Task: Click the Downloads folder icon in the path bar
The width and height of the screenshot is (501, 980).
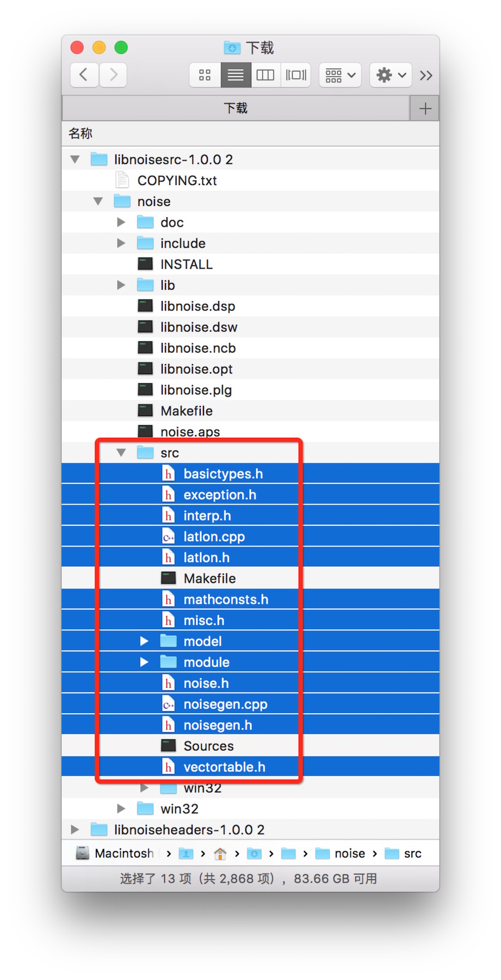Action: click(x=254, y=853)
